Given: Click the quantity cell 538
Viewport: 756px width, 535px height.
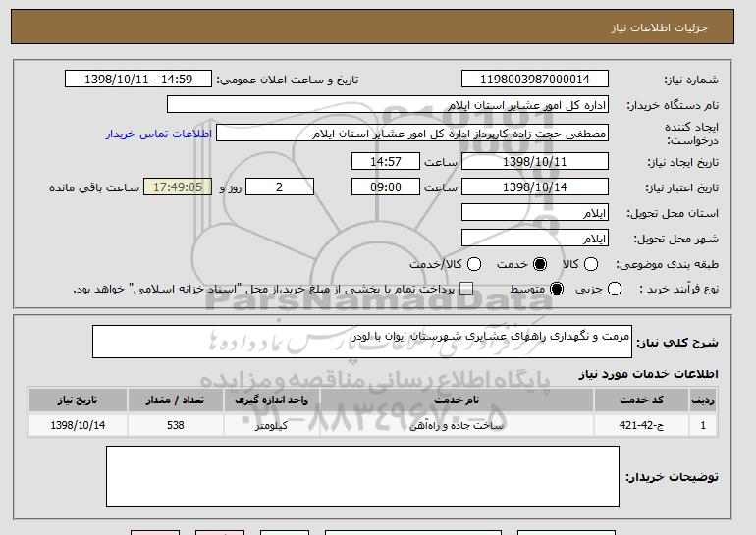Looking at the screenshot, I should click(x=175, y=425).
